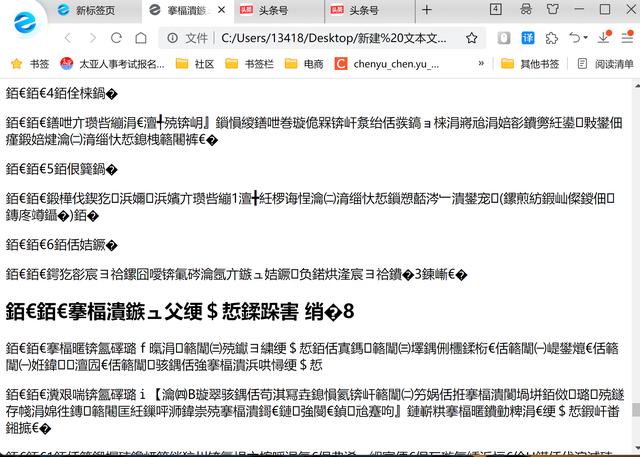Open the downloads icon with red dot
640x457 pixels.
(x=604, y=37)
